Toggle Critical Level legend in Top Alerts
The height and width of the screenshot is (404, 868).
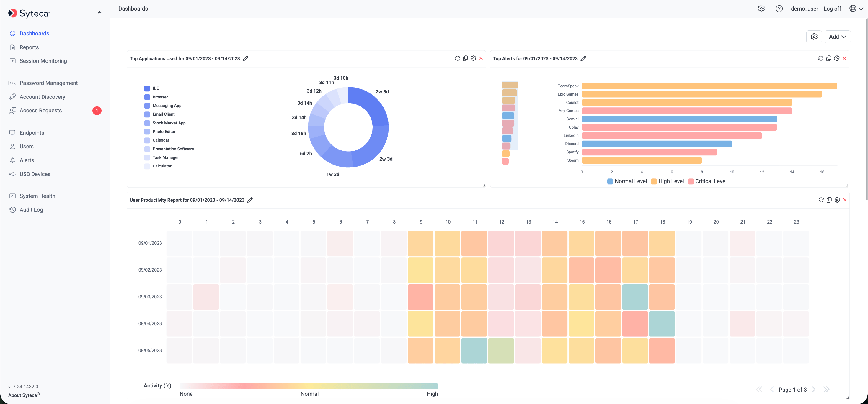[x=707, y=181]
